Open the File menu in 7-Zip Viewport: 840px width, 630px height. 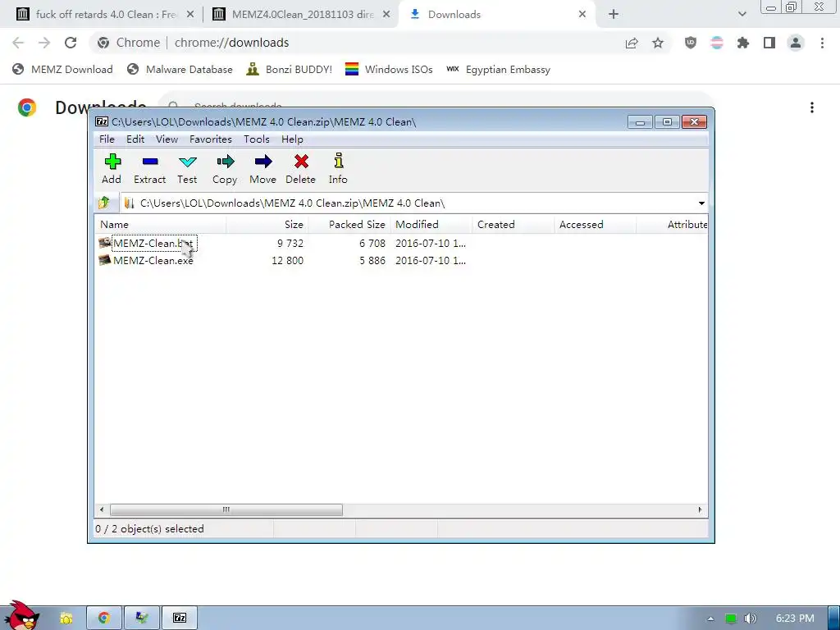pyautogui.click(x=107, y=139)
